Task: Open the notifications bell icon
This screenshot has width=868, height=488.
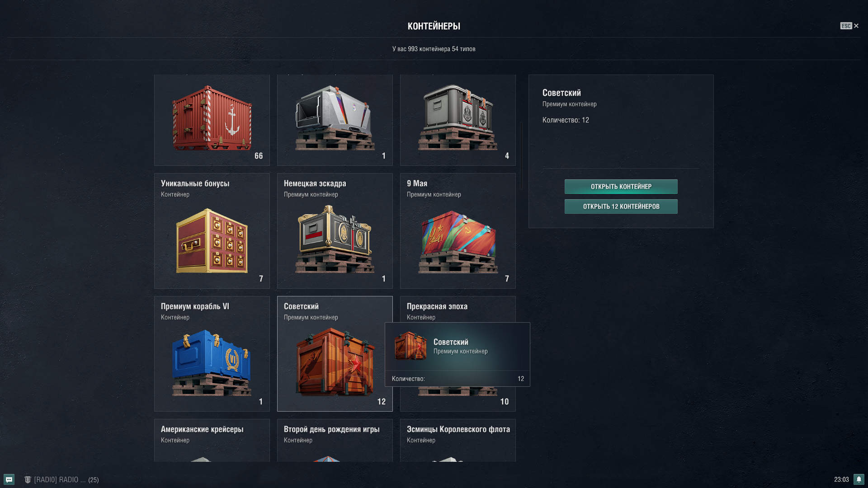Action: (859, 479)
